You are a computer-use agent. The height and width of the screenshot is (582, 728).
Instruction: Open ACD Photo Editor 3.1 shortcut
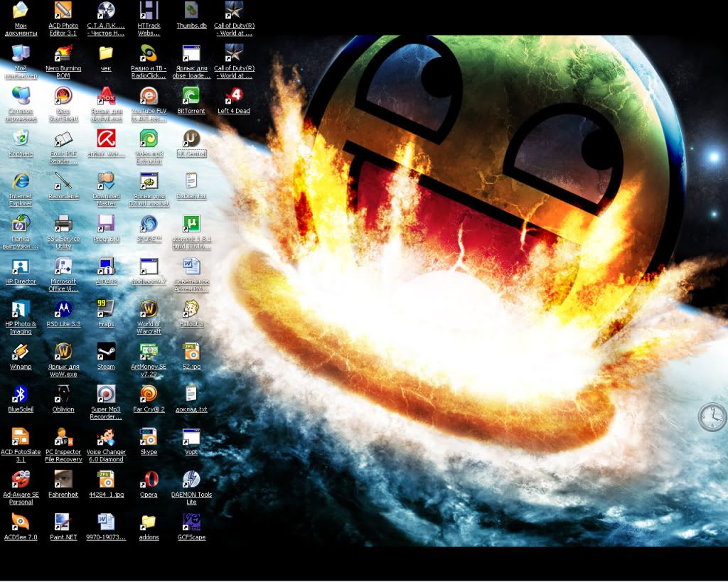click(63, 10)
